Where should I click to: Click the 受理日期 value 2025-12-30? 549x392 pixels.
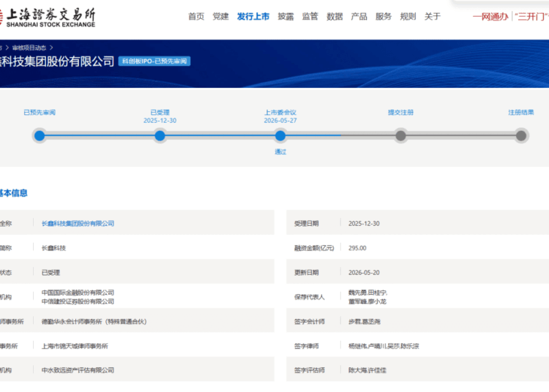[364, 224]
